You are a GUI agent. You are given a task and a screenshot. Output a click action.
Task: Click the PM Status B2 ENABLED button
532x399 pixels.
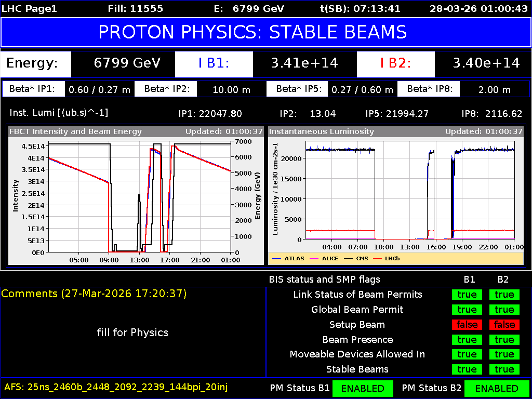(x=497, y=388)
